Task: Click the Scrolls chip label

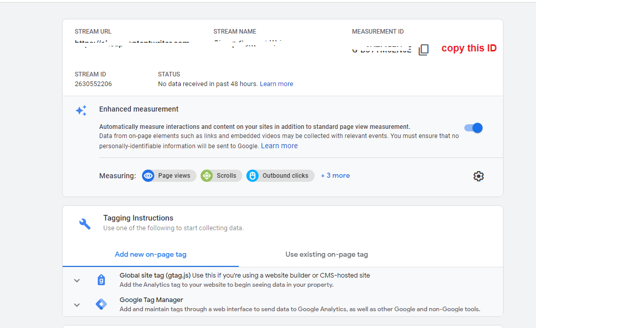Action: pos(227,176)
